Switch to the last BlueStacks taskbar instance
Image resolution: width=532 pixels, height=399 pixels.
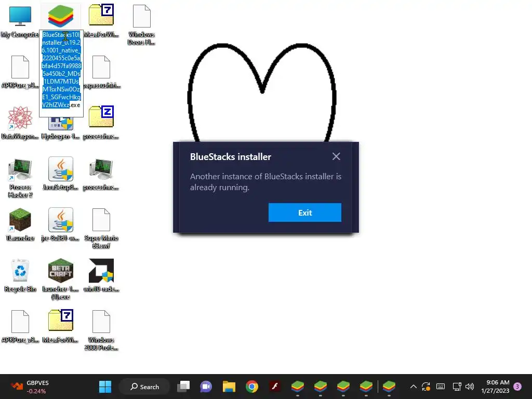389,387
